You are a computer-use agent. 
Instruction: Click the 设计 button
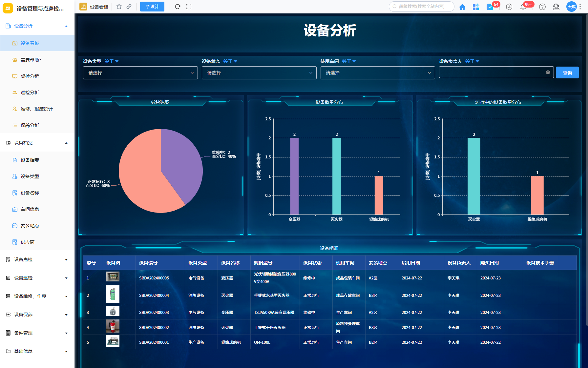[x=152, y=7]
